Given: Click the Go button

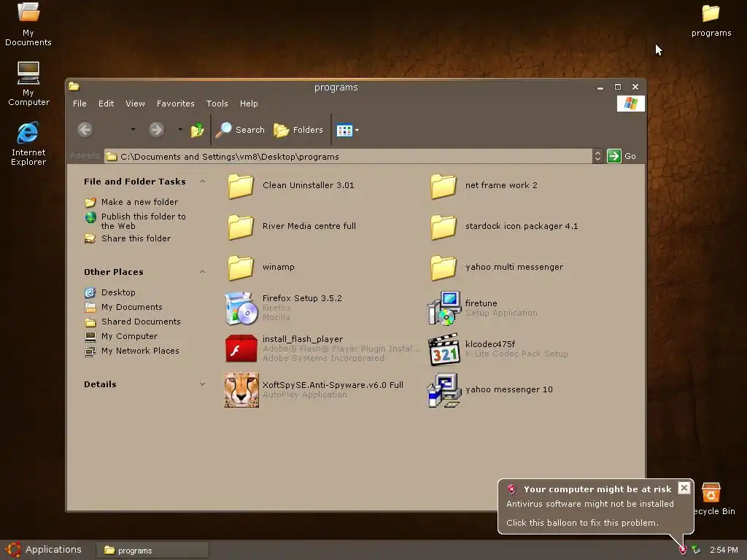Looking at the screenshot, I should [622, 156].
